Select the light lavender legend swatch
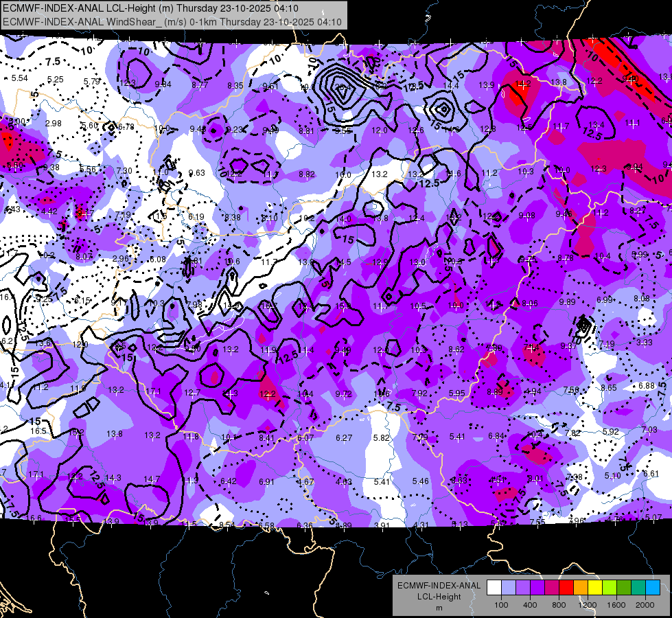Image resolution: width=672 pixels, height=618 pixels. click(x=509, y=588)
